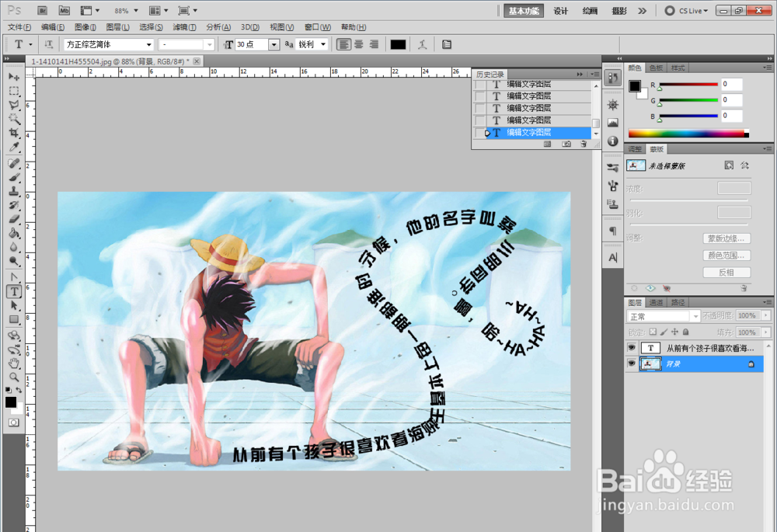This screenshot has height=532, width=777.
Task: Switch to the 路径 tab
Action: [678, 303]
